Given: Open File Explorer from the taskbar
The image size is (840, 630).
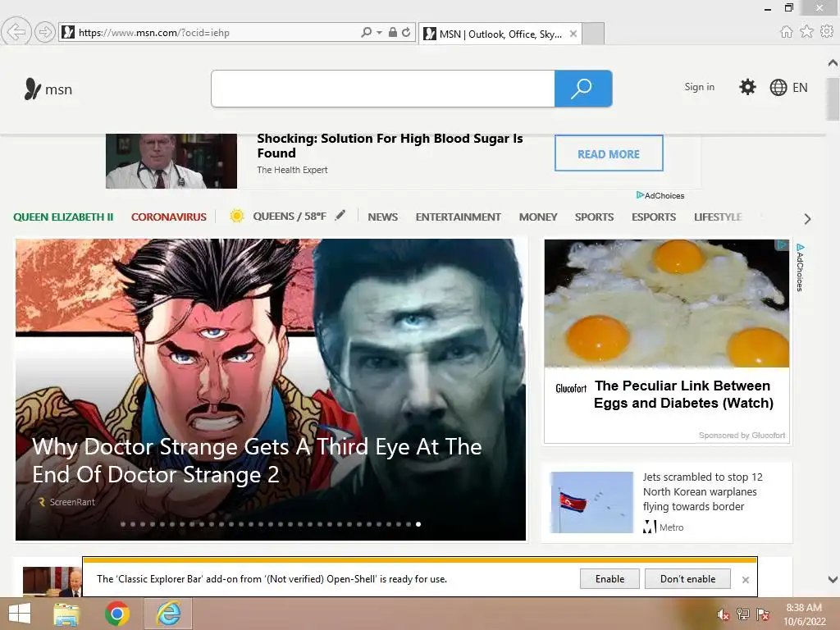Looking at the screenshot, I should click(x=66, y=614).
